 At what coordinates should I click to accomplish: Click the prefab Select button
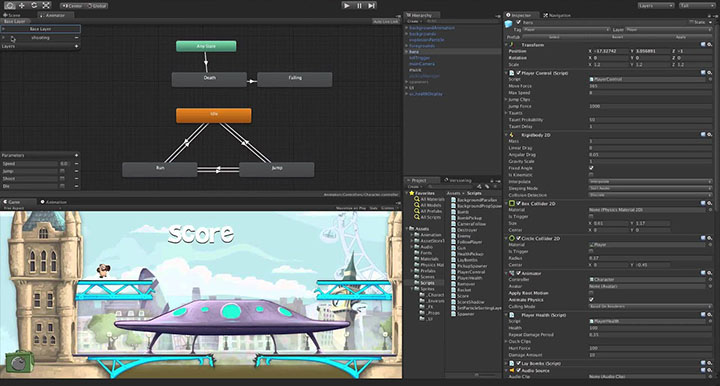(554, 37)
